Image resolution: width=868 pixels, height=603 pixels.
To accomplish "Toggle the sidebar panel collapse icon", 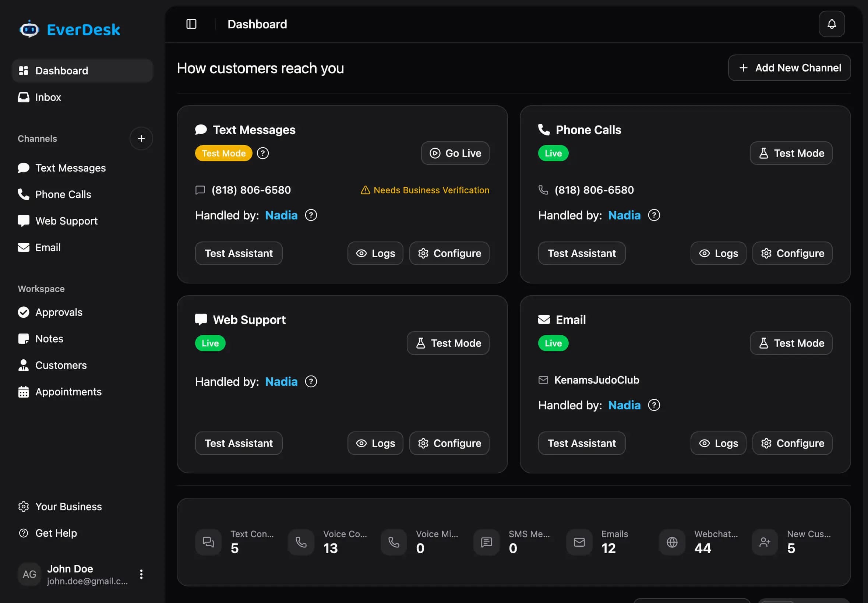I will 191,24.
